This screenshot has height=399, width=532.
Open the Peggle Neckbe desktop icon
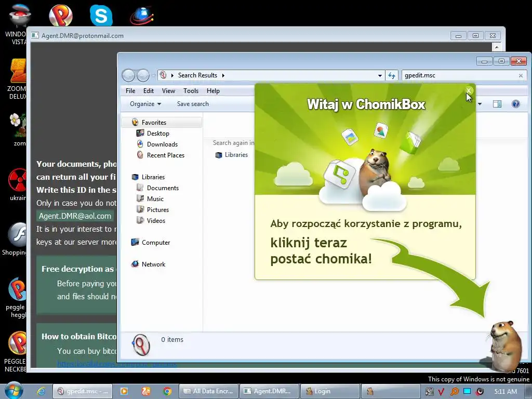[x=16, y=352]
